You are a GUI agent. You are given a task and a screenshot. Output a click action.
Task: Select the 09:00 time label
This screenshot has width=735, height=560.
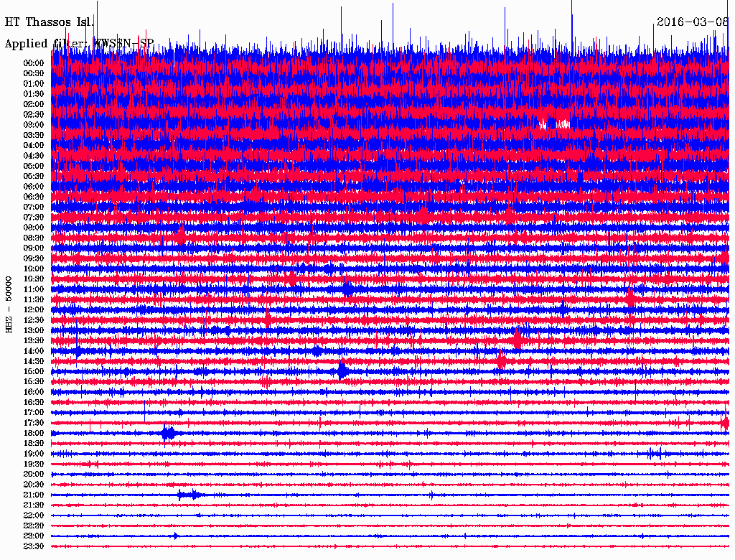tap(34, 248)
